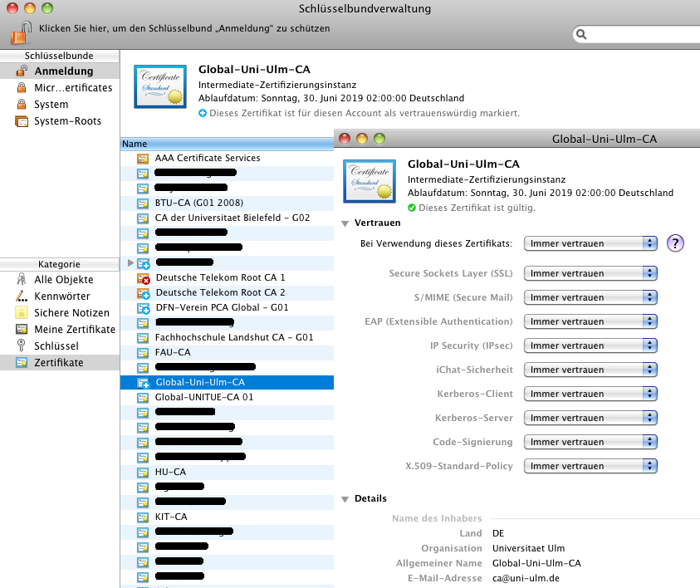This screenshot has height=588, width=700.
Task: Open the EAP (Extensible Authentication) dropdown
Action: [x=590, y=321]
